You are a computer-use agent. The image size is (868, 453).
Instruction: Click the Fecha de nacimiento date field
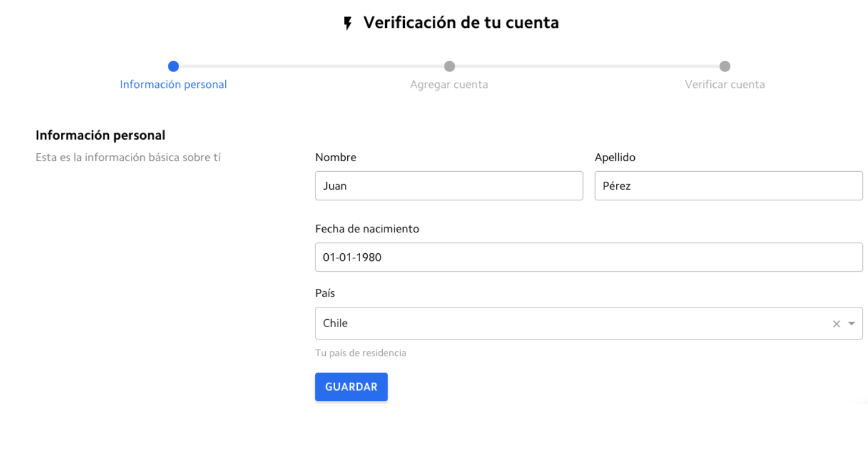(589, 257)
